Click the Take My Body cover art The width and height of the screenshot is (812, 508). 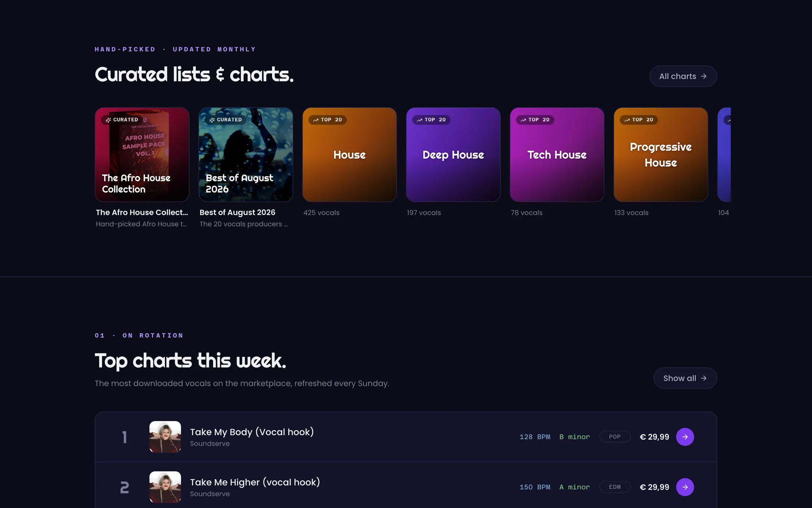pyautogui.click(x=165, y=437)
